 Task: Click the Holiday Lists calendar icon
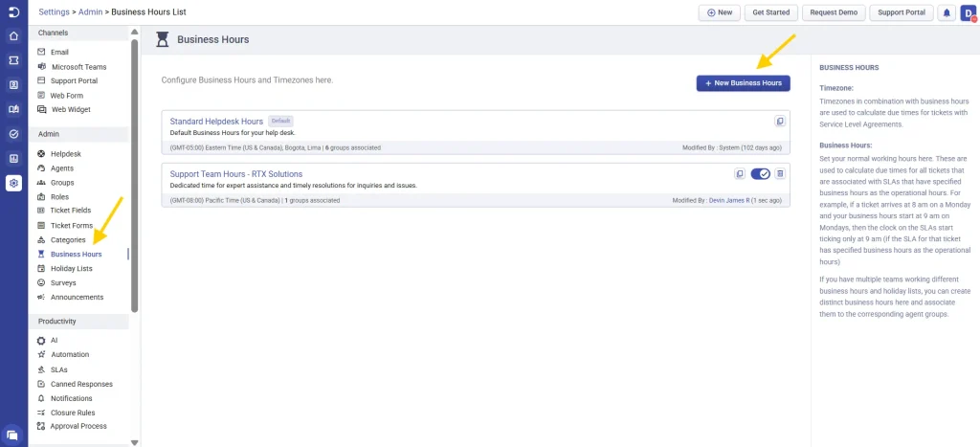41,268
